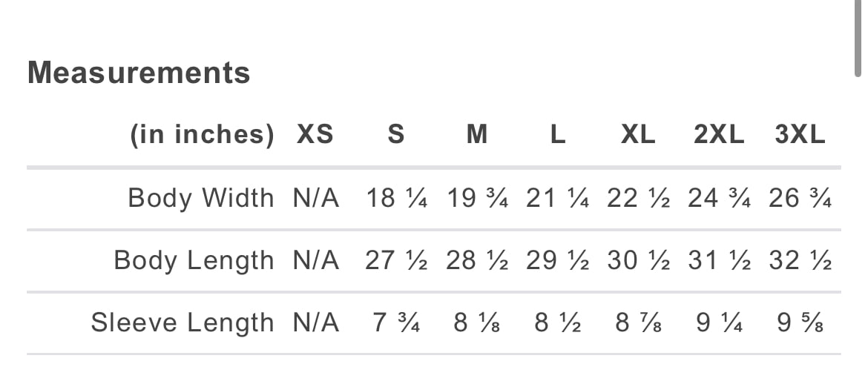Click the 2XL size column header
The width and height of the screenshot is (868, 387).
point(719,134)
